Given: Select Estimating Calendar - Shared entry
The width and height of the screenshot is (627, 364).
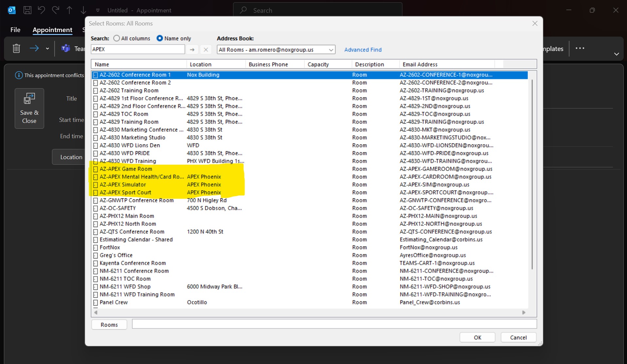Looking at the screenshot, I should (310, 240).
